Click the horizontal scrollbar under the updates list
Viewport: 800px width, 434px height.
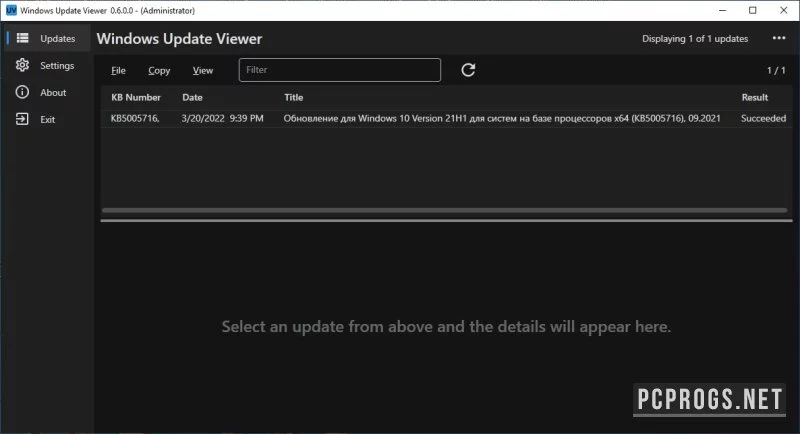coord(444,210)
